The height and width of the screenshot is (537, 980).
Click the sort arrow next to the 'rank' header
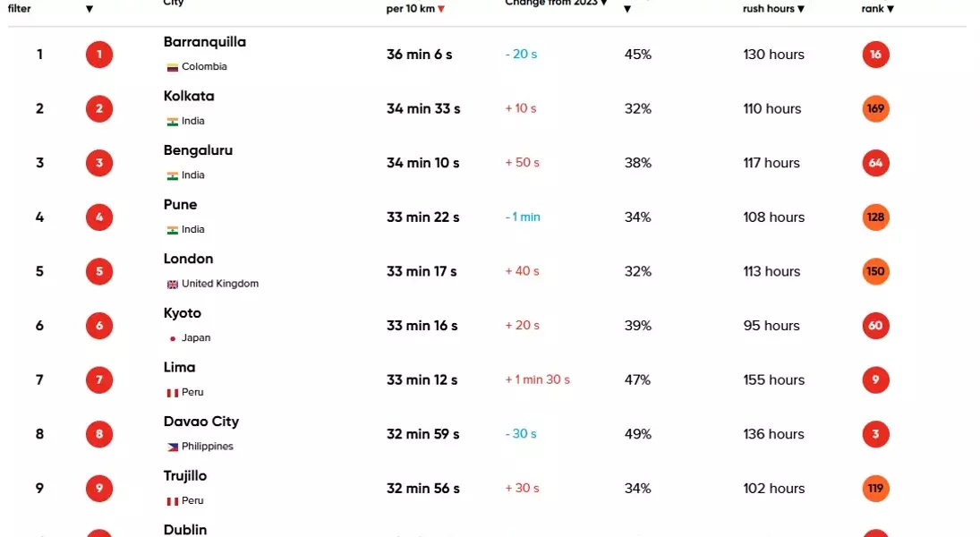coord(891,9)
